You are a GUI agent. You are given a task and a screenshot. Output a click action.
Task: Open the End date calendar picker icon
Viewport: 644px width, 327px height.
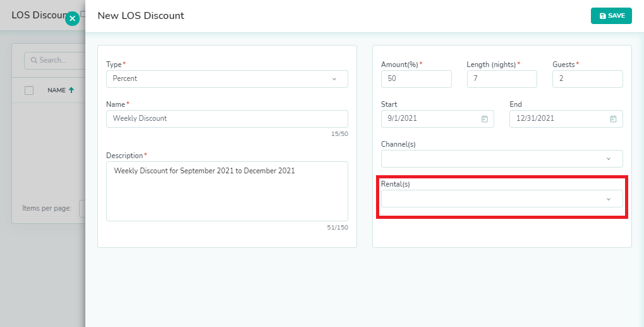pos(613,119)
